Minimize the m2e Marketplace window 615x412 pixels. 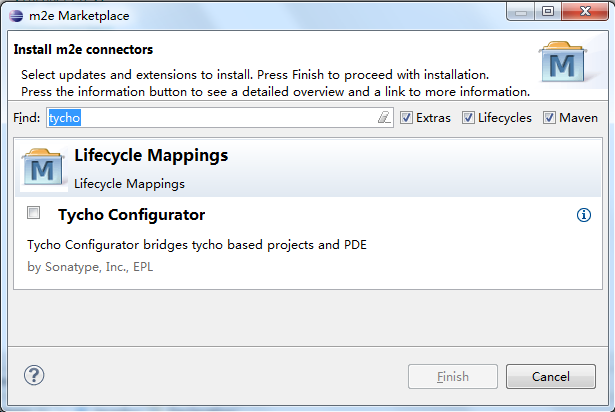pyautogui.click(x=520, y=12)
